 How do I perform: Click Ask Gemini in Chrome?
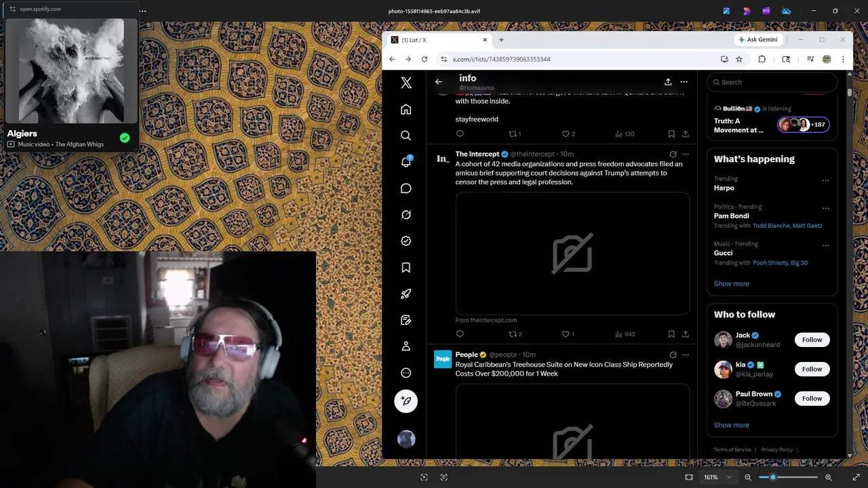(x=758, y=39)
